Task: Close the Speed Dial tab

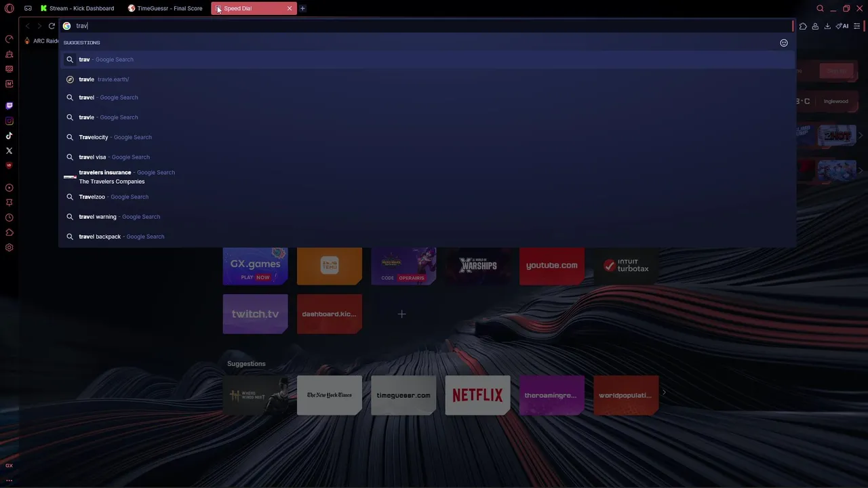Action: (290, 8)
